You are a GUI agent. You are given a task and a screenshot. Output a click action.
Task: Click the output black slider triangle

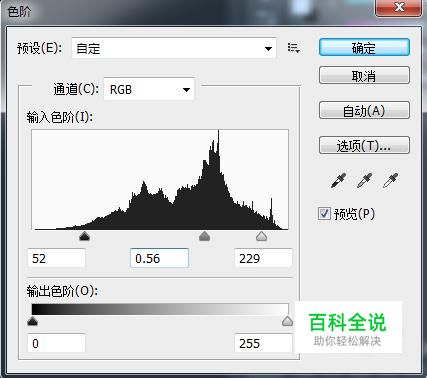tap(32, 321)
